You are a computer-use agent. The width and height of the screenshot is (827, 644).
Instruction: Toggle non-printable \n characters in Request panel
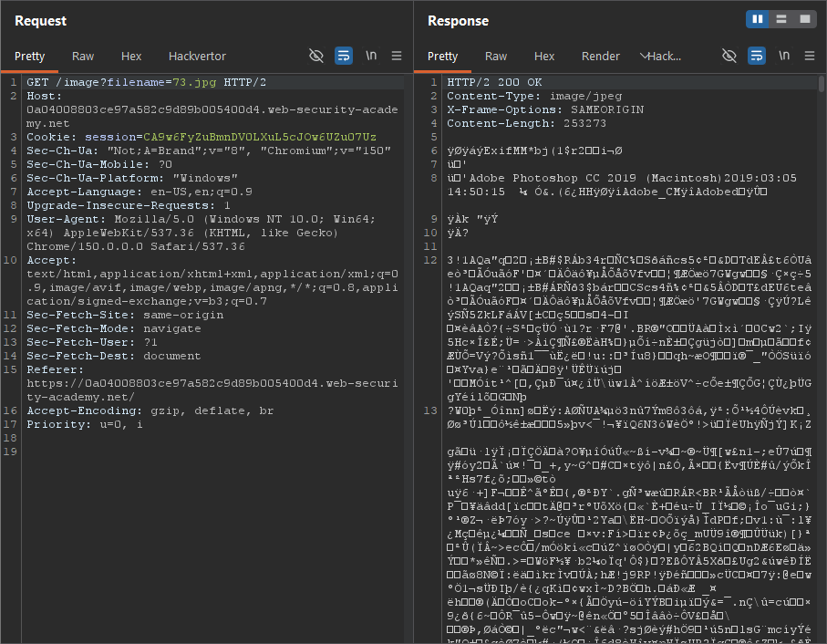coord(371,56)
